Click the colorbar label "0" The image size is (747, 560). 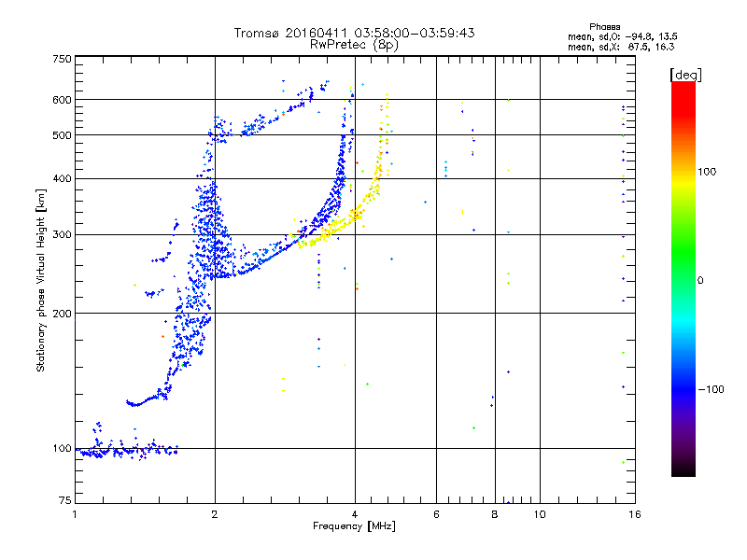pos(700,281)
